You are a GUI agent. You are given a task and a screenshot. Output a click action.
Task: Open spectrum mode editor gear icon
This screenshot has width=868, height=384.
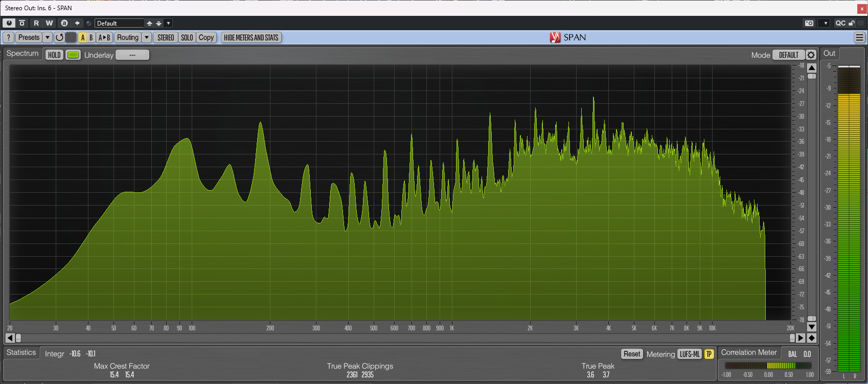point(811,55)
